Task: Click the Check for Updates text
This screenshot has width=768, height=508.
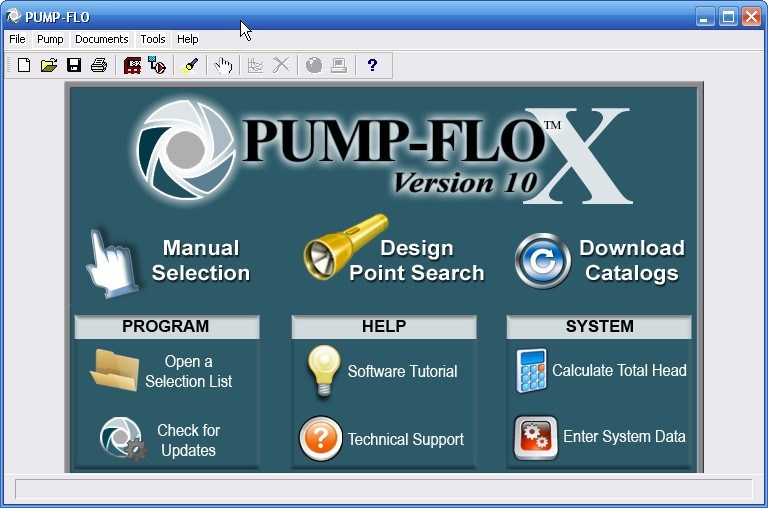Action: coord(189,440)
